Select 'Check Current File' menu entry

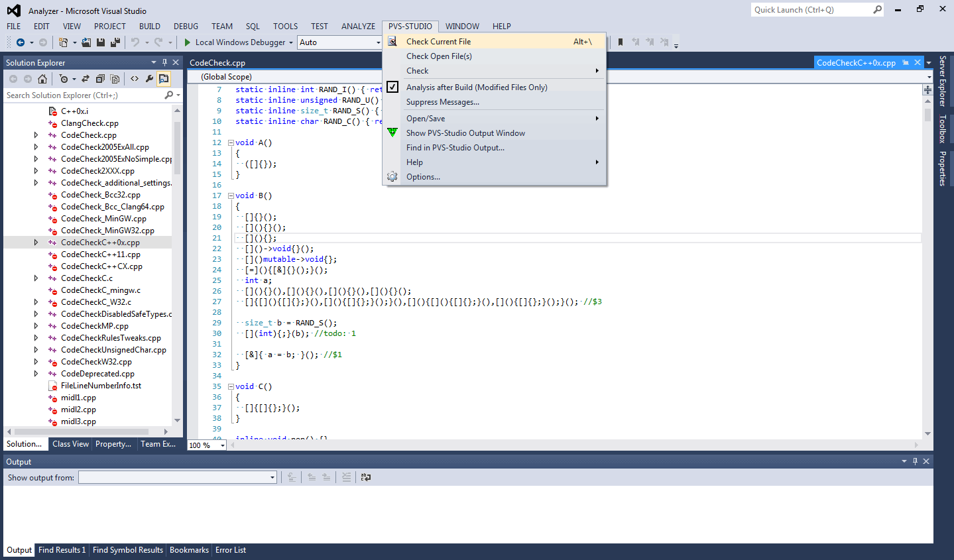click(x=438, y=42)
